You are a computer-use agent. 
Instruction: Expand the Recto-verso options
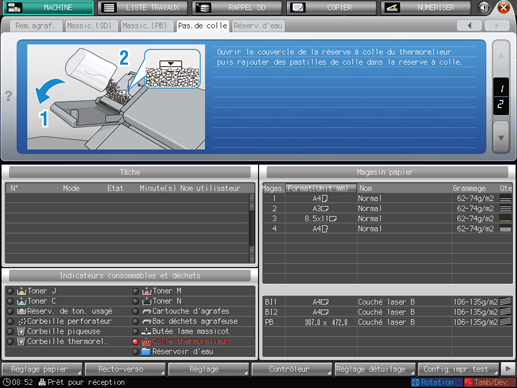point(125,369)
